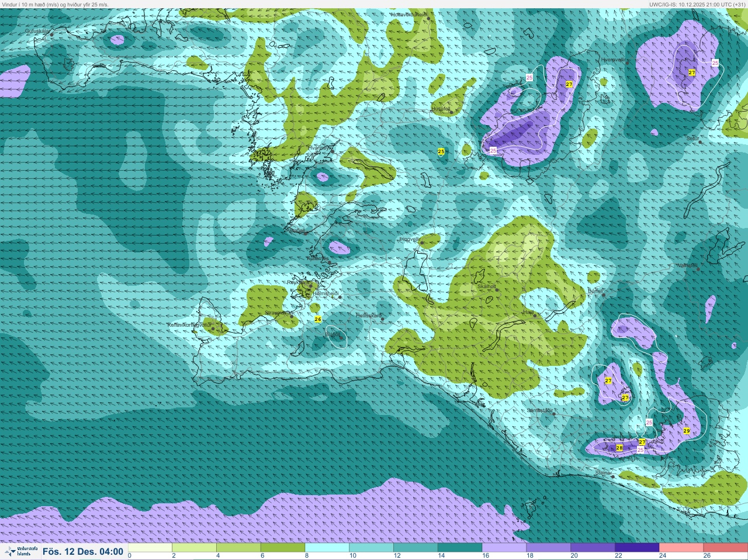
Task: Select the light green 2–4 m/s legend swatch
Action: [x=195, y=548]
